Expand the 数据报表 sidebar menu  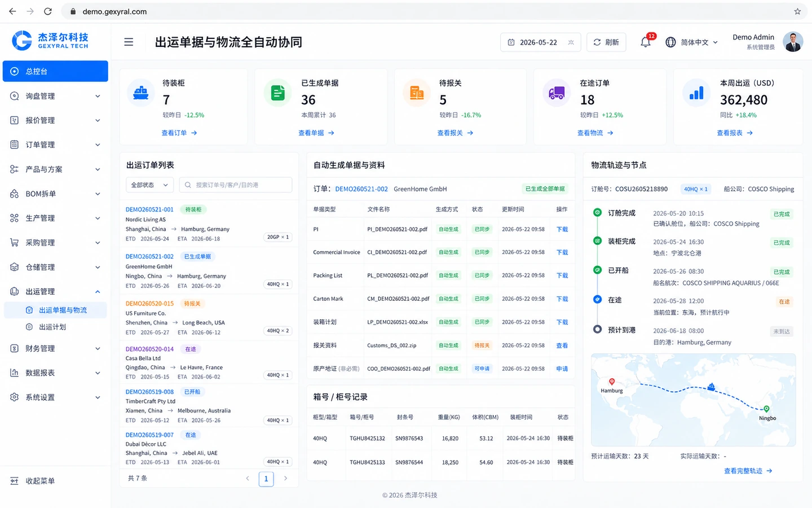coord(55,373)
